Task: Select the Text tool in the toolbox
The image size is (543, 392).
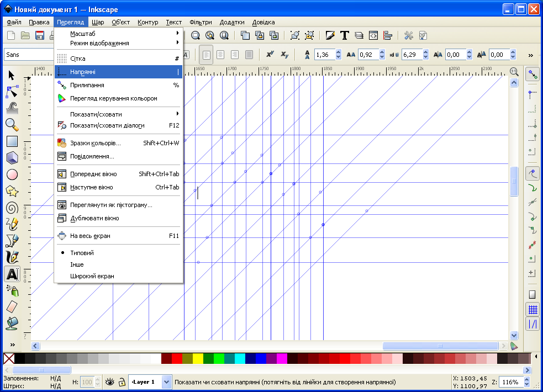Action: [x=12, y=274]
